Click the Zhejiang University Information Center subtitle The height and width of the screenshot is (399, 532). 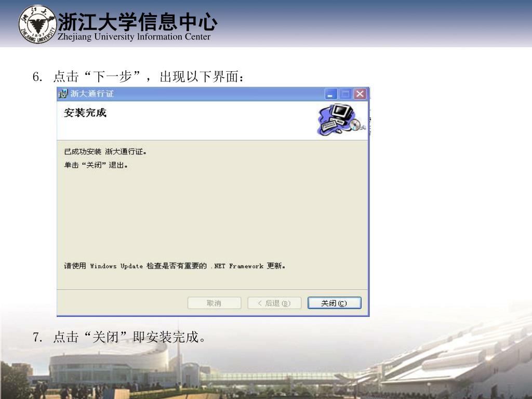click(x=134, y=37)
